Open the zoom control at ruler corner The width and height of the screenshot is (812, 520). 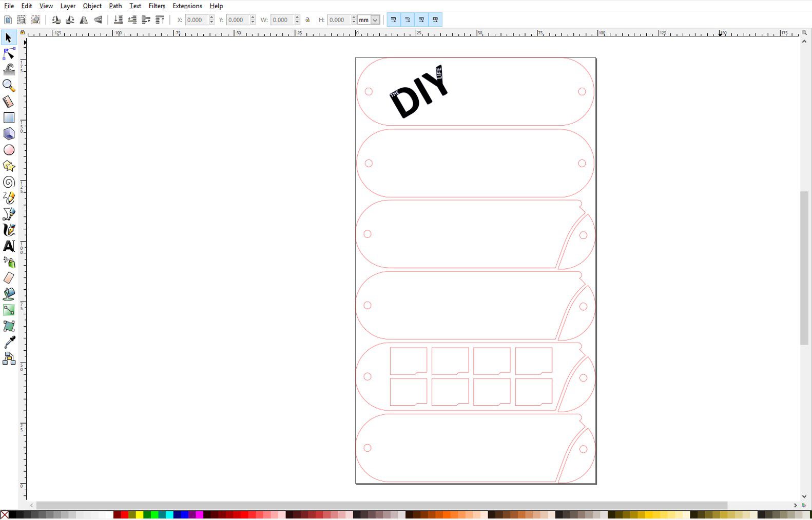(804, 33)
